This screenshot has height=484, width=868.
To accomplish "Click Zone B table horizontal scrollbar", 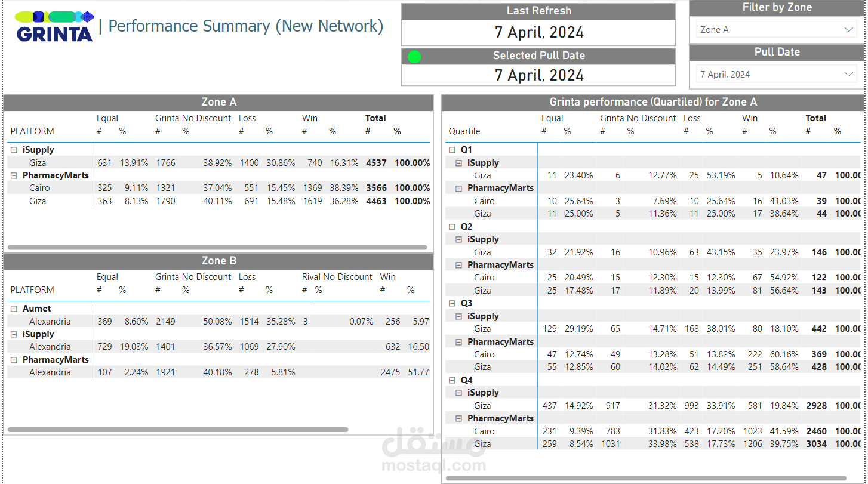I will (x=178, y=430).
